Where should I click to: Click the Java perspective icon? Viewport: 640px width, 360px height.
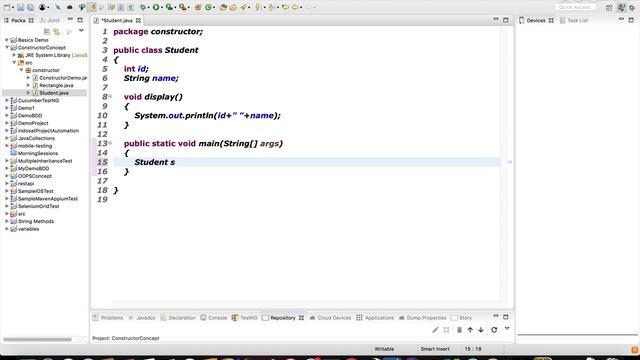click(x=621, y=7)
